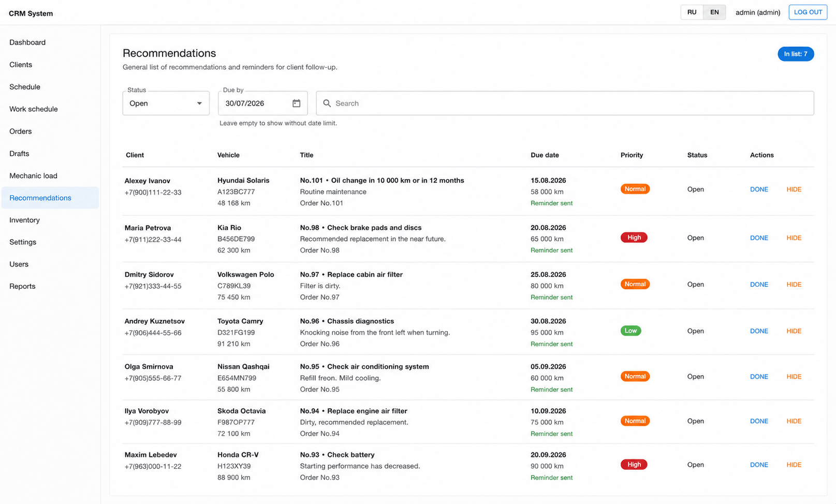Image resolution: width=836 pixels, height=504 pixels.
Task: Select Recommendations in the sidebar
Action: pos(50,198)
